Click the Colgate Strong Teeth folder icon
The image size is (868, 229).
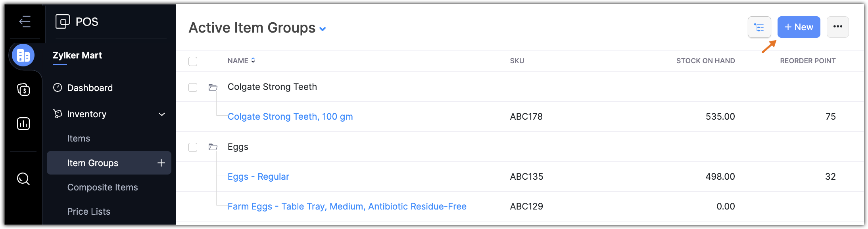pyautogui.click(x=213, y=87)
